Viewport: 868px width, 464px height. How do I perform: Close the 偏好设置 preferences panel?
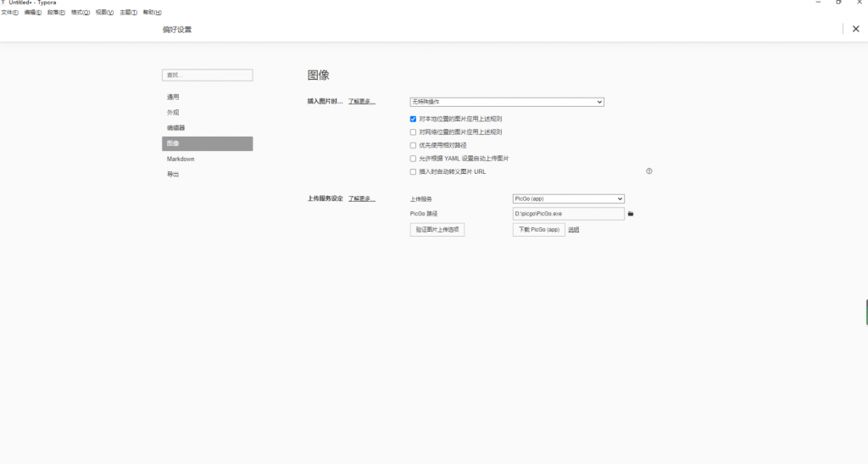tap(856, 29)
